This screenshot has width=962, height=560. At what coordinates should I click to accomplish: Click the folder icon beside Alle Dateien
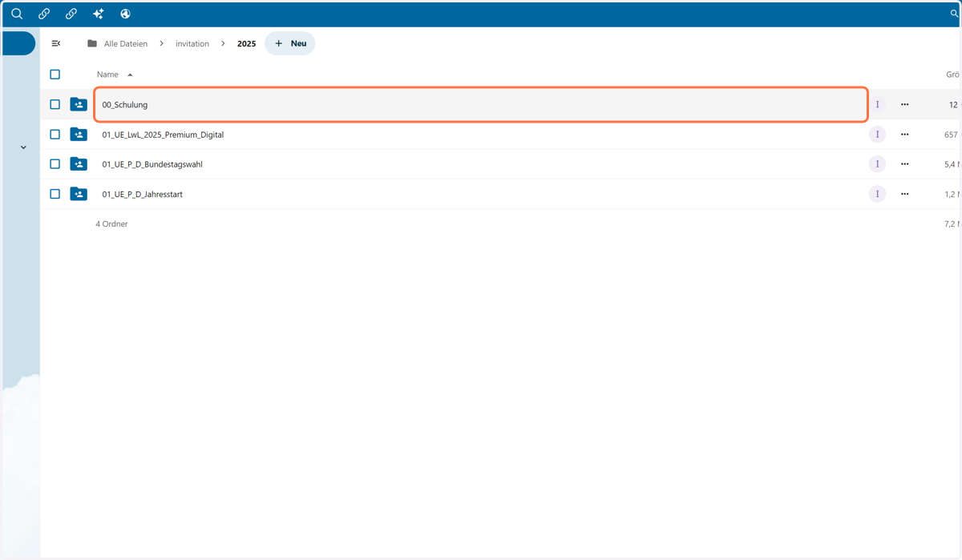[92, 43]
